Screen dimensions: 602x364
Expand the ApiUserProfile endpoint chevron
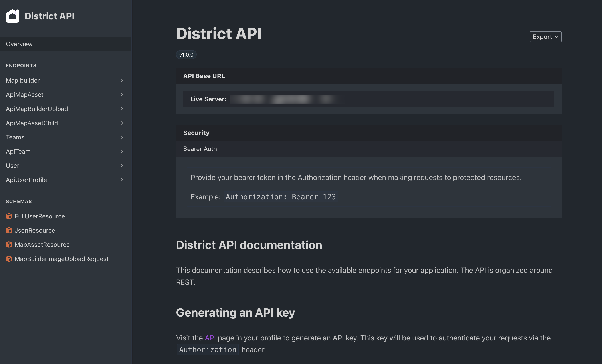coord(122,180)
